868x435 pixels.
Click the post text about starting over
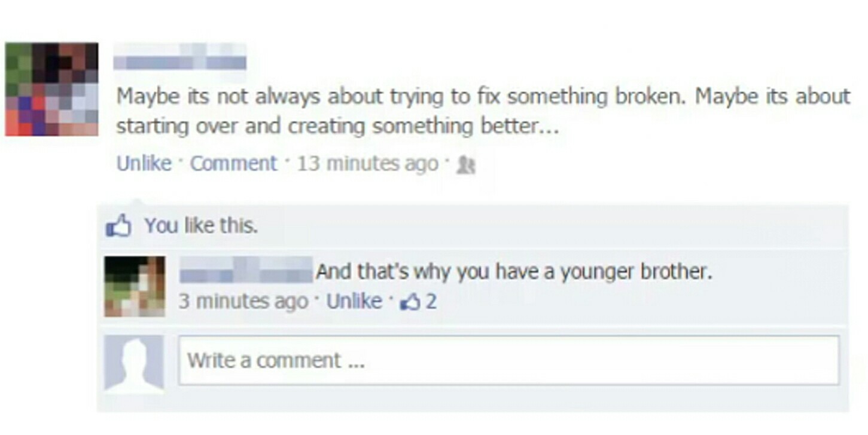(483, 111)
